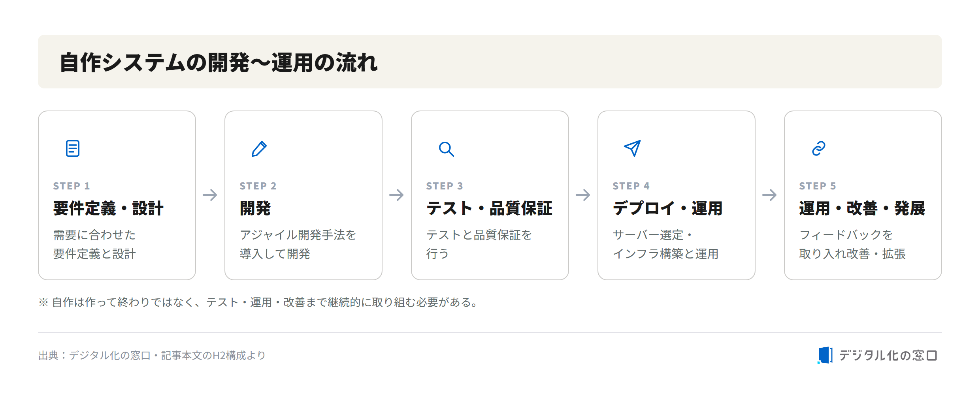
Task: Click the magnifying glass icon in Step 3
Action: tap(446, 149)
